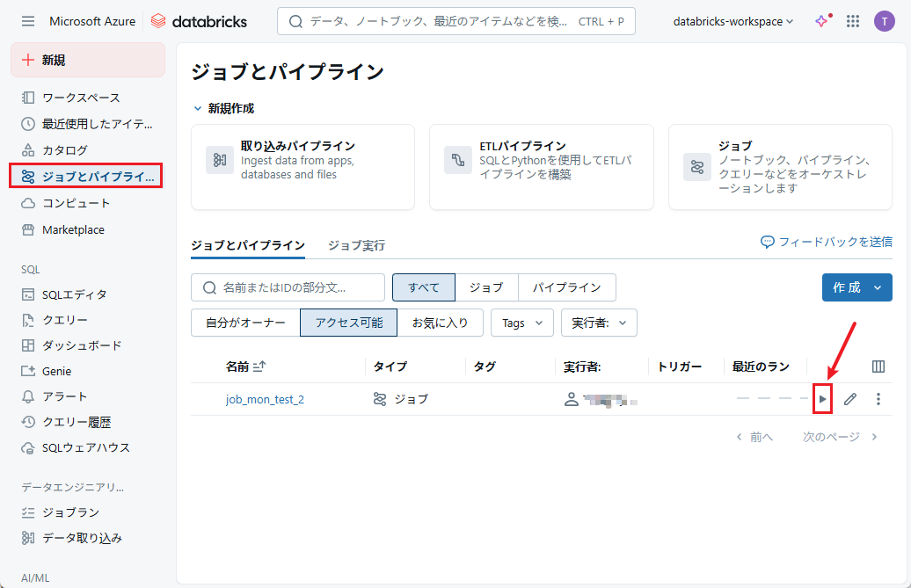Toggle the 自分がオーナー filter
911x588 pixels.
pyautogui.click(x=245, y=323)
